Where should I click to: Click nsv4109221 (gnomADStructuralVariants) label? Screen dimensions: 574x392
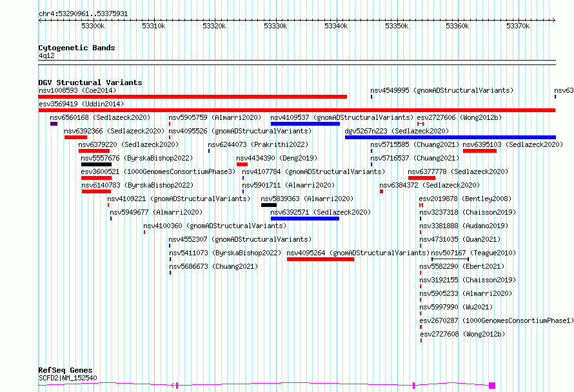(179, 199)
